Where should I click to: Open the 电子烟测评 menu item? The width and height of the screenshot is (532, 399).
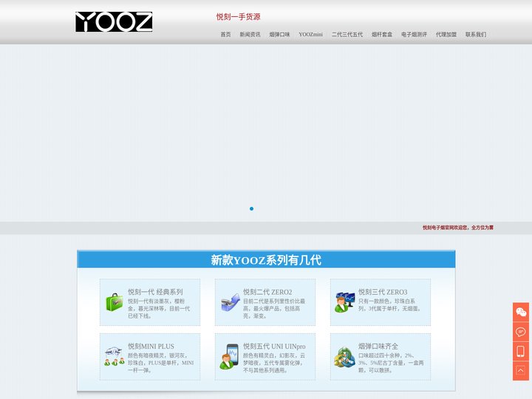(414, 34)
